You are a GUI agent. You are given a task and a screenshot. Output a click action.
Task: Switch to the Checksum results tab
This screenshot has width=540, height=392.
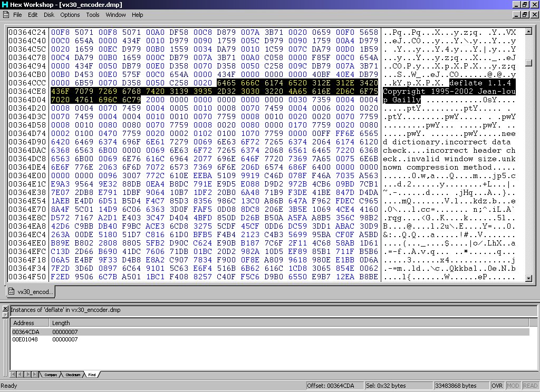(73, 375)
